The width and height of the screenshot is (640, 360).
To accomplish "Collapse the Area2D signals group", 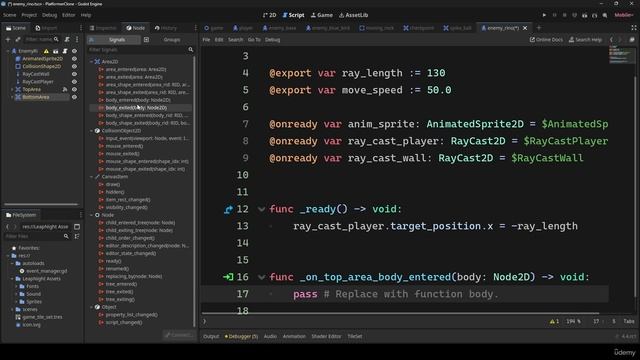I will [x=91, y=62].
